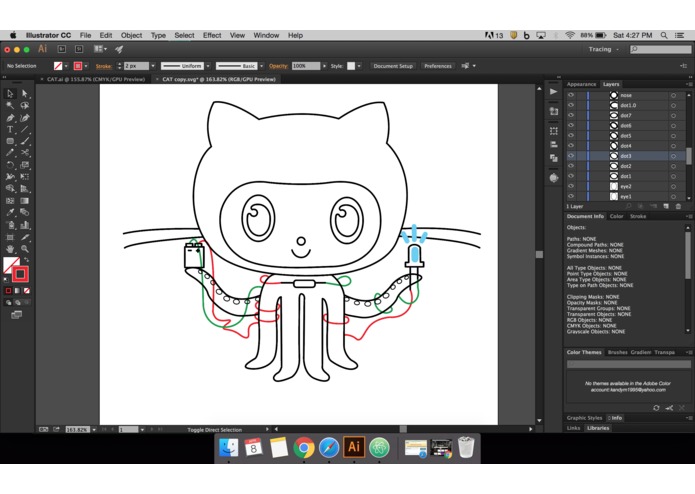Toggle visibility of eye2 item
695x494 pixels.
pyautogui.click(x=571, y=186)
